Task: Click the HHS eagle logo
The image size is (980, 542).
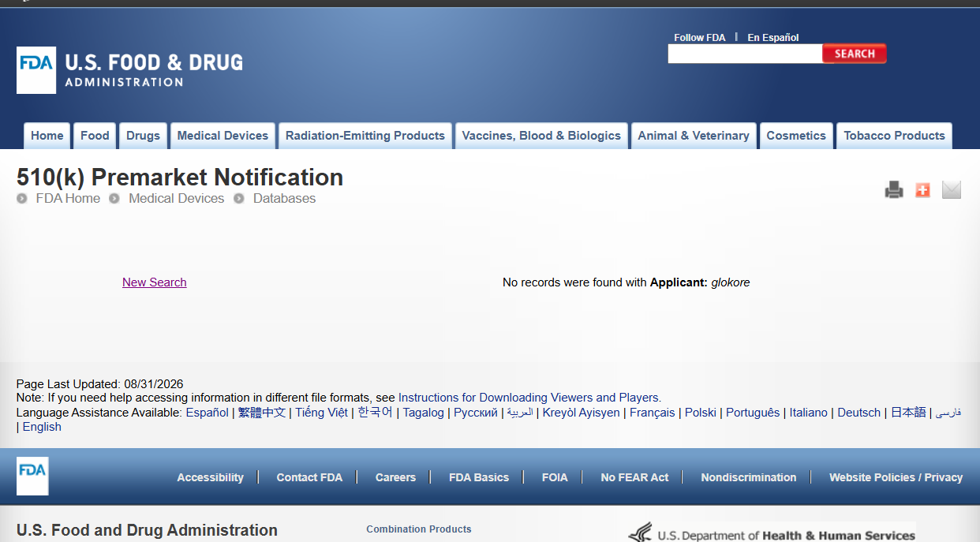Action: [x=641, y=533]
